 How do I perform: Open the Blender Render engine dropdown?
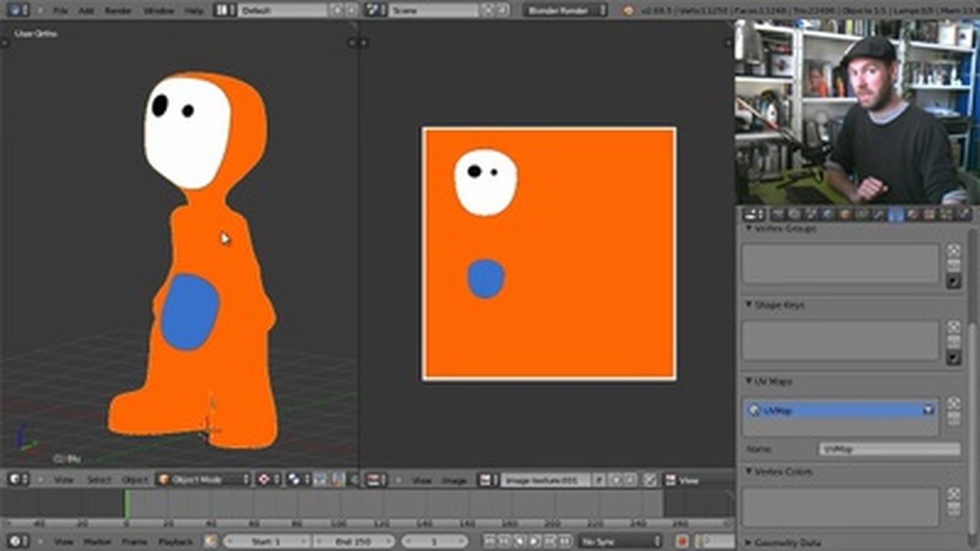tap(565, 10)
